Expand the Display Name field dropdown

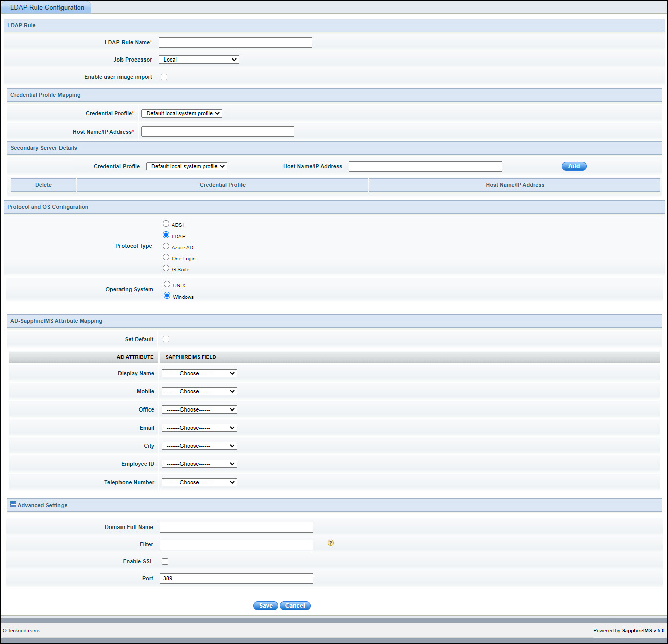coord(199,373)
